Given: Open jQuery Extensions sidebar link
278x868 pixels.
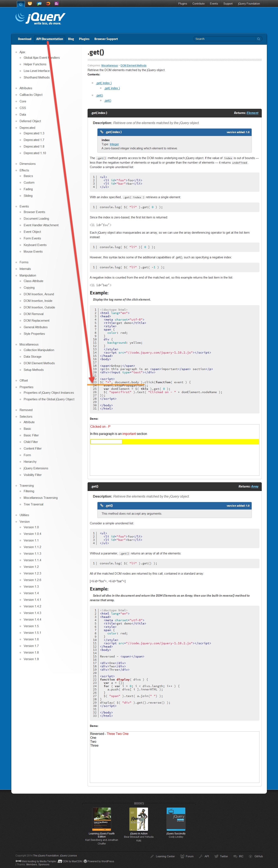Looking at the screenshot, I should point(36,468).
